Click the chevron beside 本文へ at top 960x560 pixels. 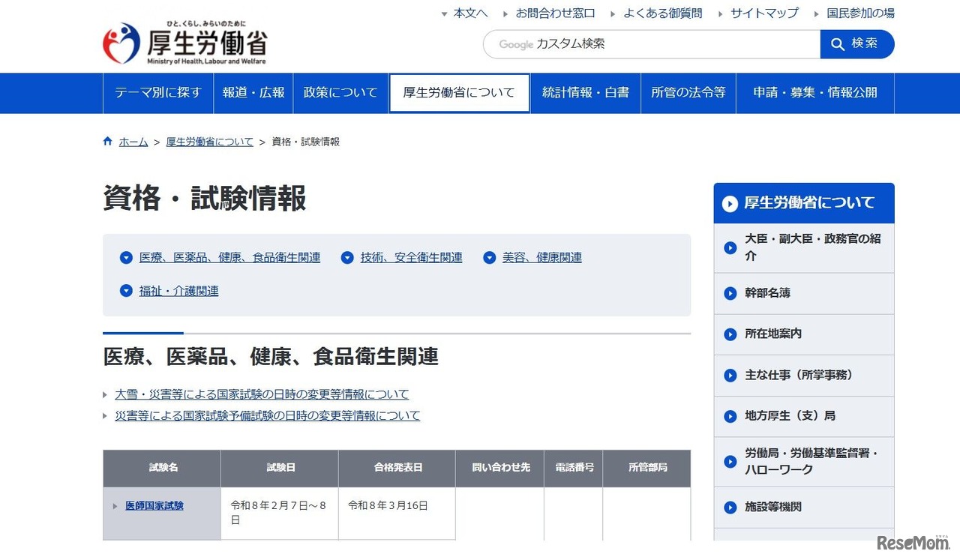pos(444,13)
